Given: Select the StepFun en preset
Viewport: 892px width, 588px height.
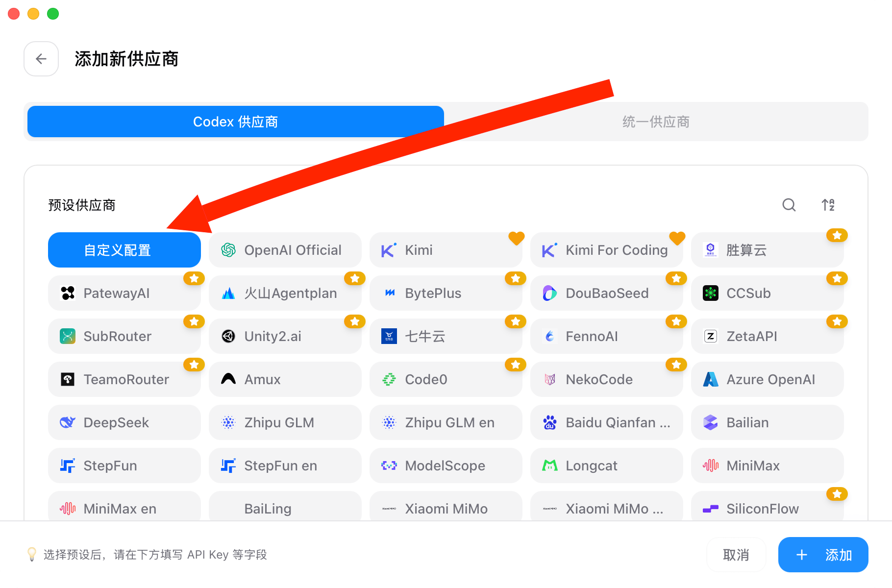Looking at the screenshot, I should [x=285, y=465].
